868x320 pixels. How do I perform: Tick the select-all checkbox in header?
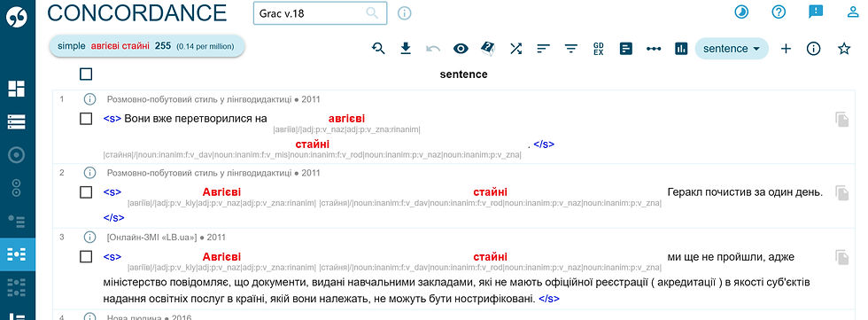(86, 74)
